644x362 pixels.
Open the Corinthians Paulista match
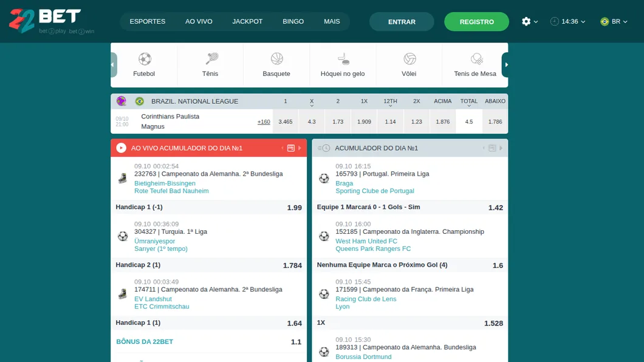click(170, 117)
